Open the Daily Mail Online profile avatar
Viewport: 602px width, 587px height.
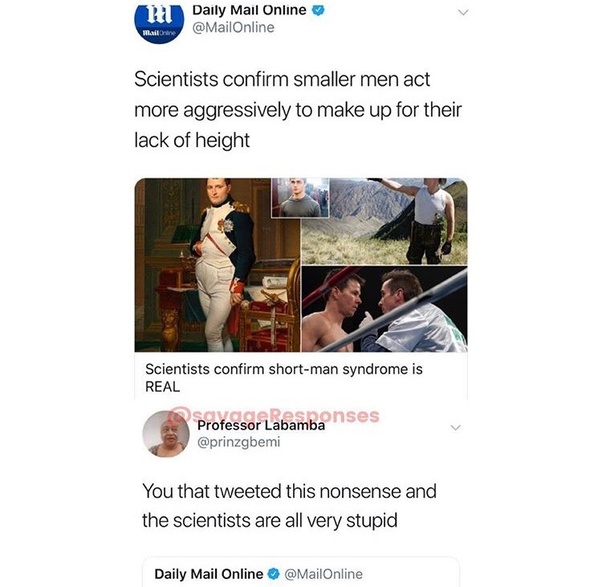(x=159, y=22)
